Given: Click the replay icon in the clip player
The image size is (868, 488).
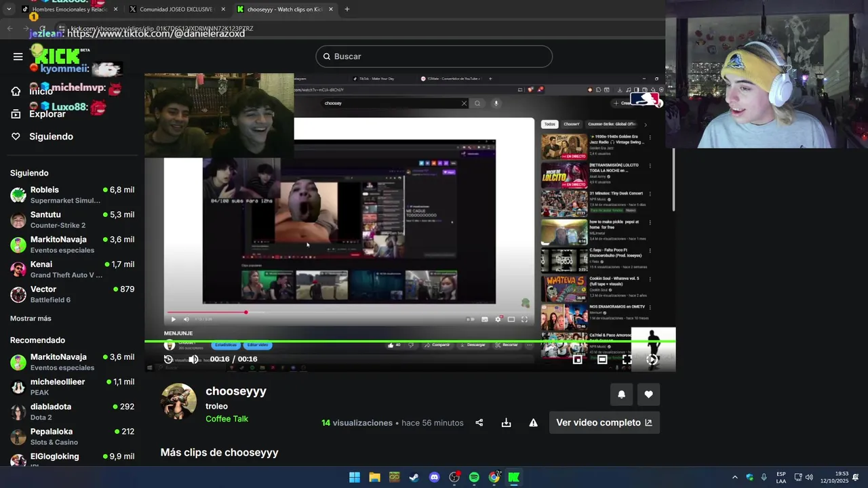Looking at the screenshot, I should click(x=169, y=359).
